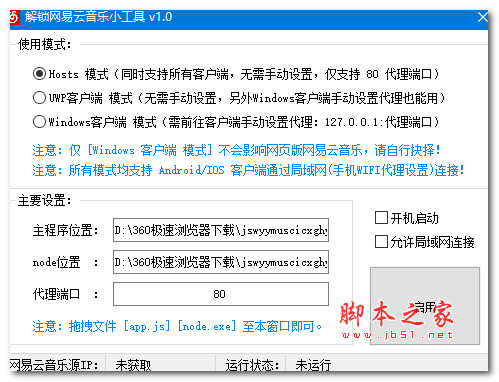Enable the 开机启动 checkbox
The height and width of the screenshot is (382, 499).
[x=381, y=218]
